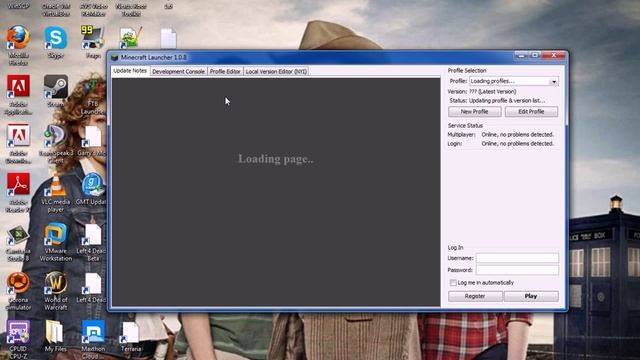Viewport: 640px width, 360px height.
Task: Switch to the Update Notes tab
Action: [130, 71]
